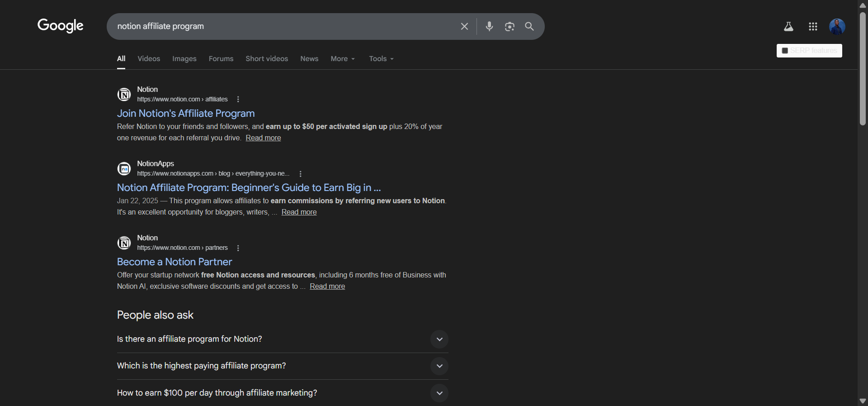868x406 pixels.
Task: Submit search using the magnifier icon
Action: 529,26
